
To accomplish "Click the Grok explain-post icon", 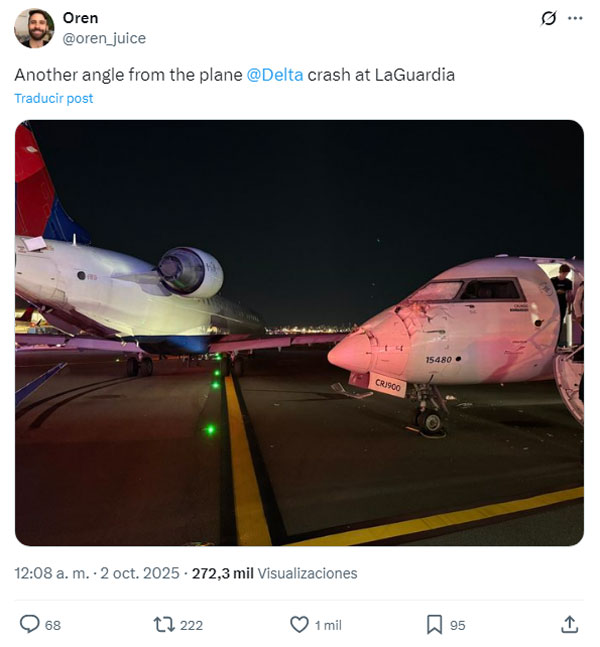I will coord(548,18).
